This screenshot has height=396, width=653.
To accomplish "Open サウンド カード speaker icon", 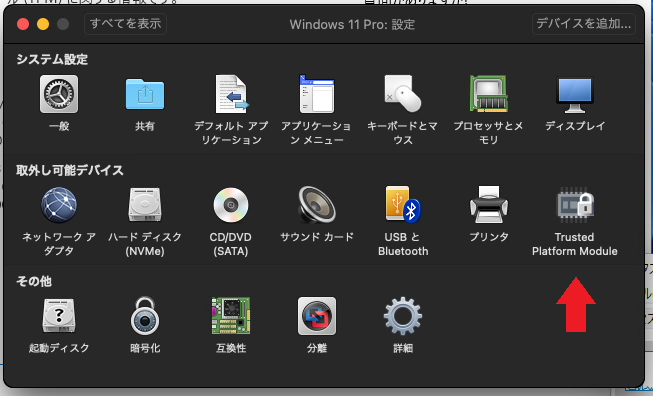I will click(x=317, y=205).
